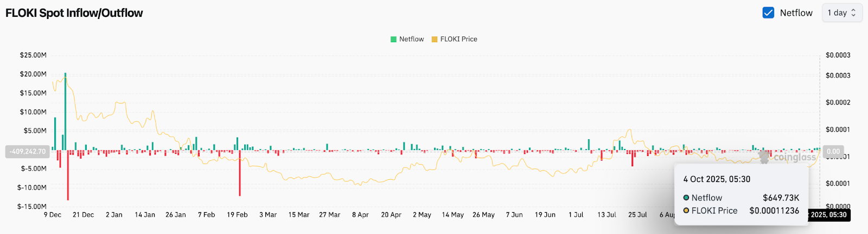Click the yellow FLOKI Price legend swatch
Viewport: 868px width, 234px height.
pos(435,39)
